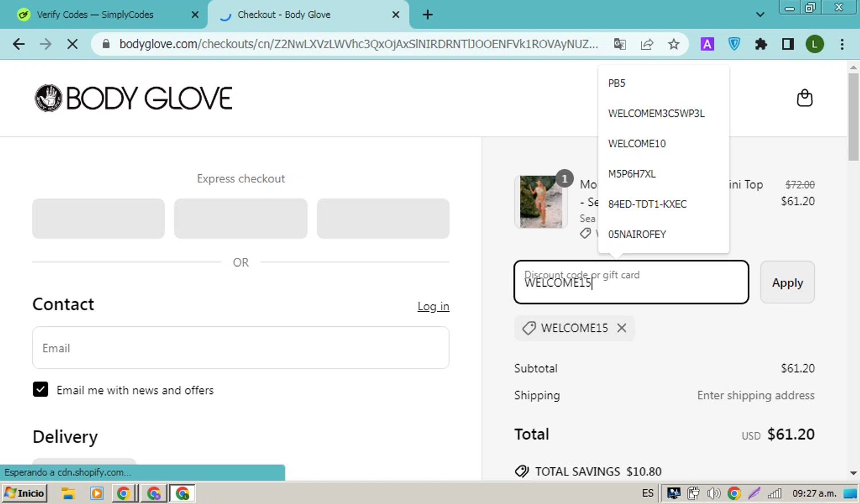Follow the Log in link

433,306
